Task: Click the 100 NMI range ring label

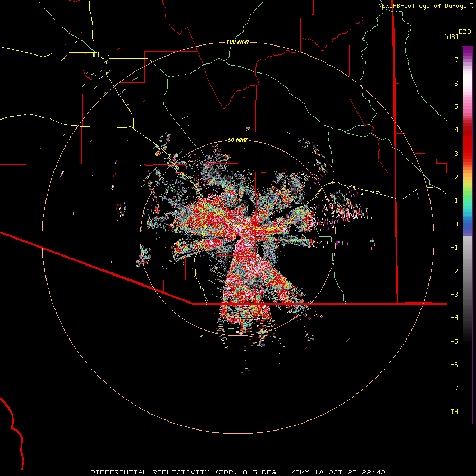Action: 237,42
